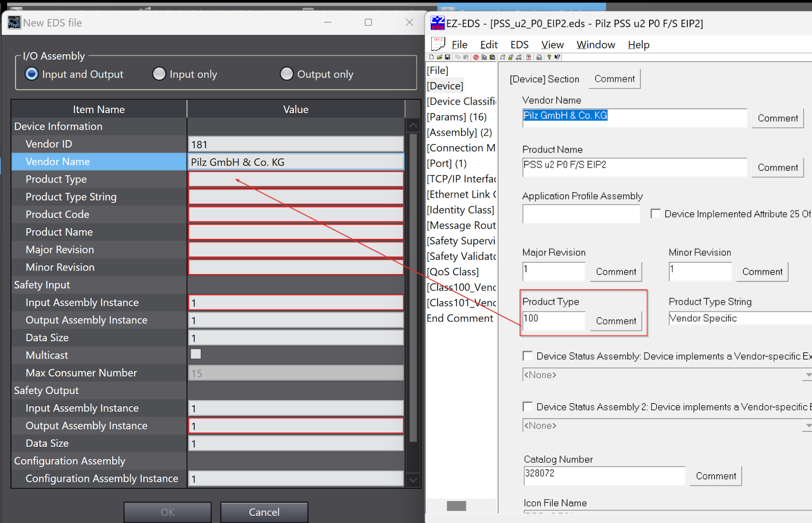The width and height of the screenshot is (812, 523).
Task: Select [QoS Class] in EZ-EDS tree
Action: (x=453, y=272)
